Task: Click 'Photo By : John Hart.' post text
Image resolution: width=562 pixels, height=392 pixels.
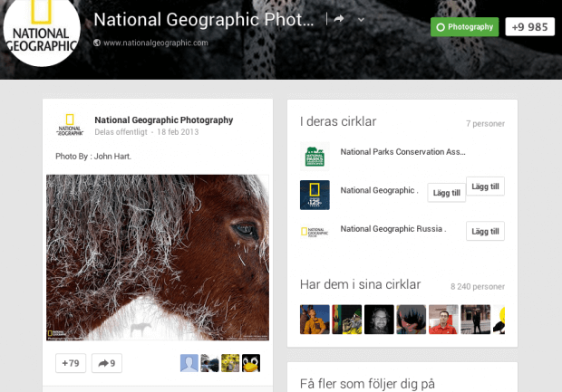Action: pyautogui.click(x=93, y=157)
